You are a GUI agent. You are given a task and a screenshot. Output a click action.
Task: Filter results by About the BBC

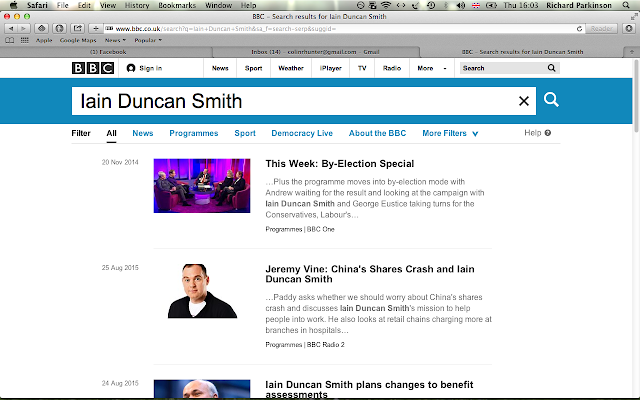tap(378, 133)
